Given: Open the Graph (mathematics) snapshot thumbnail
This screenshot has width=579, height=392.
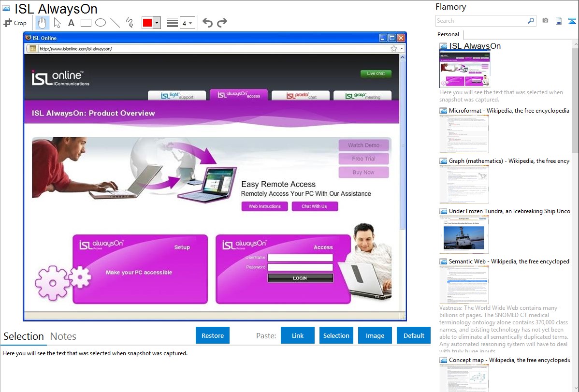Looking at the screenshot, I should coord(464,184).
